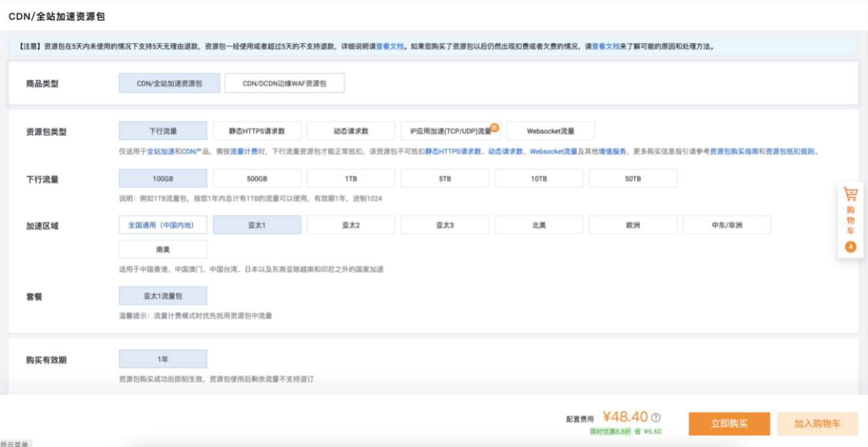Select CDN/DCDN边缘WAF资源包 product type
Screen dimensions: 868x447
[284, 84]
